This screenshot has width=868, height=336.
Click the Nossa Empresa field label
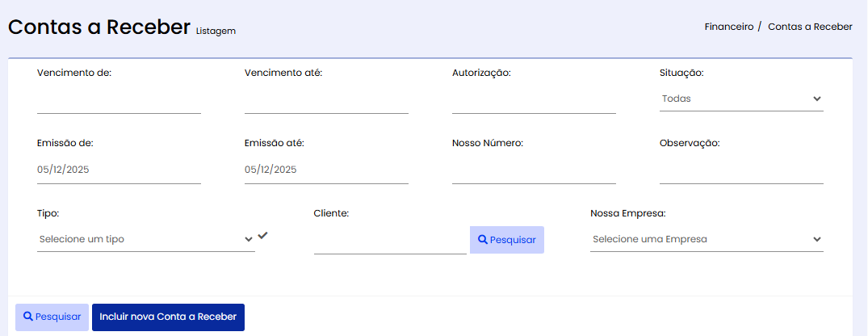[627, 213]
